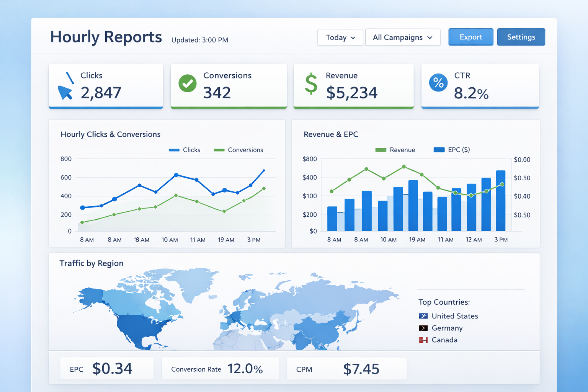Image resolution: width=588 pixels, height=392 pixels.
Task: Expand the Today selector chevron
Action: pos(353,38)
